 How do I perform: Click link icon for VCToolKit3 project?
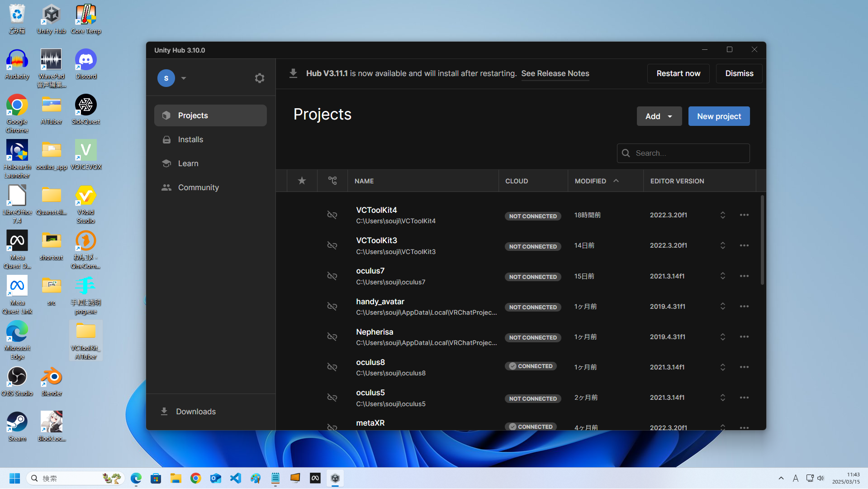332,245
